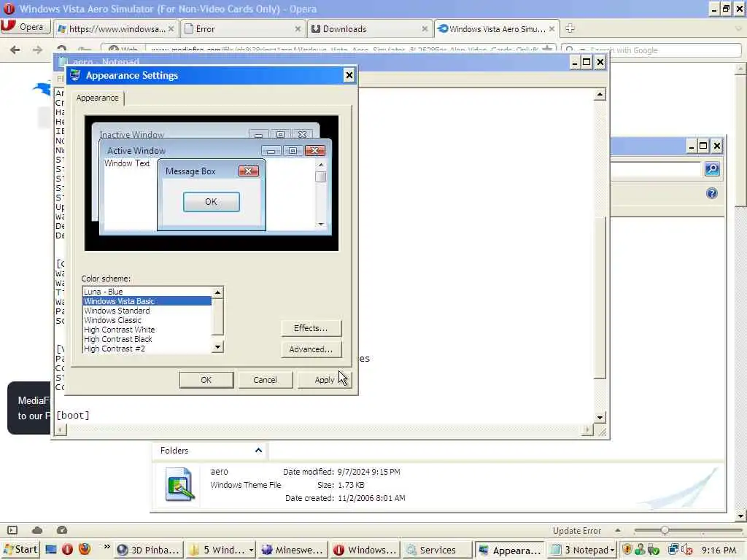Switch to Appearance taskbar button
This screenshot has height=560, width=747.
510,550
